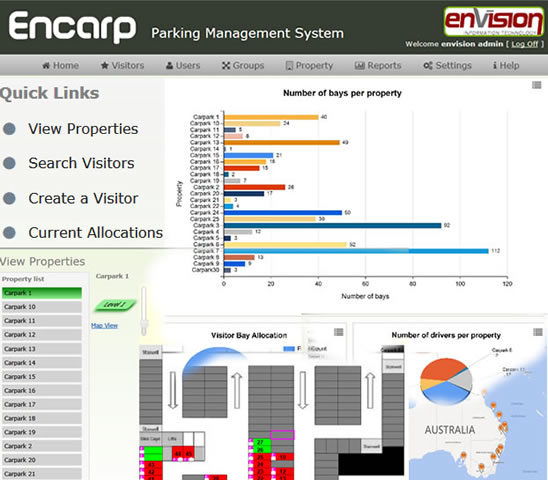548x480 pixels.
Task: Select Carpark 20 in property list
Action: [x=42, y=460]
